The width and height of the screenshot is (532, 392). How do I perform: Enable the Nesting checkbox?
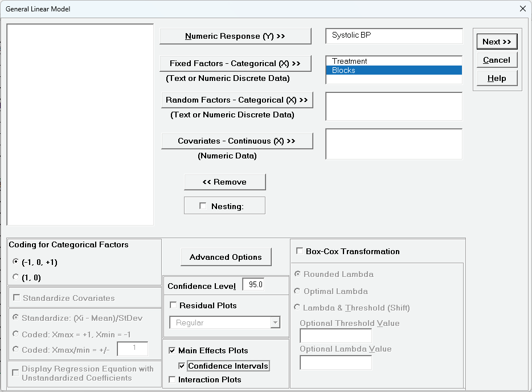click(x=203, y=206)
